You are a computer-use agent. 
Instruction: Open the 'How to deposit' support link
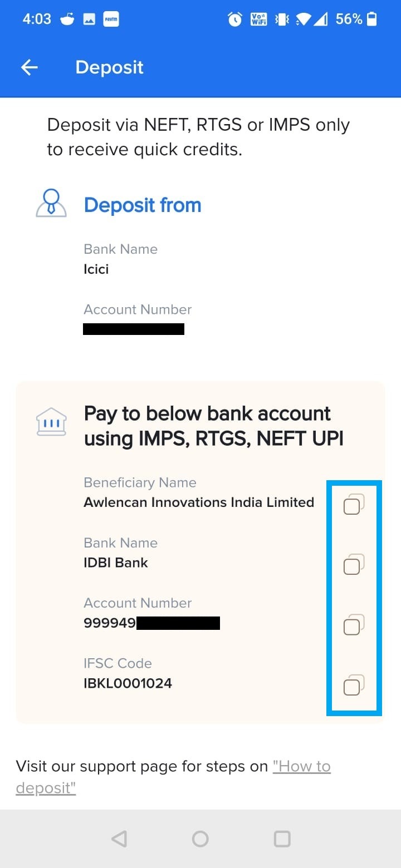[x=301, y=766]
